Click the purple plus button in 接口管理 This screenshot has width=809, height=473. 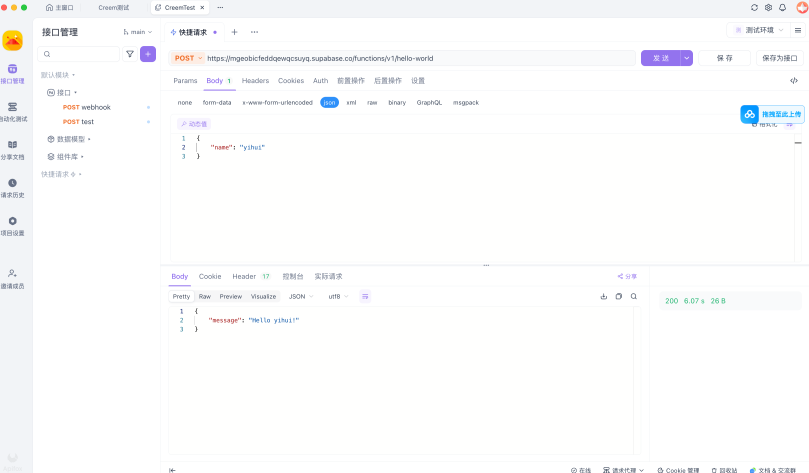pyautogui.click(x=148, y=54)
